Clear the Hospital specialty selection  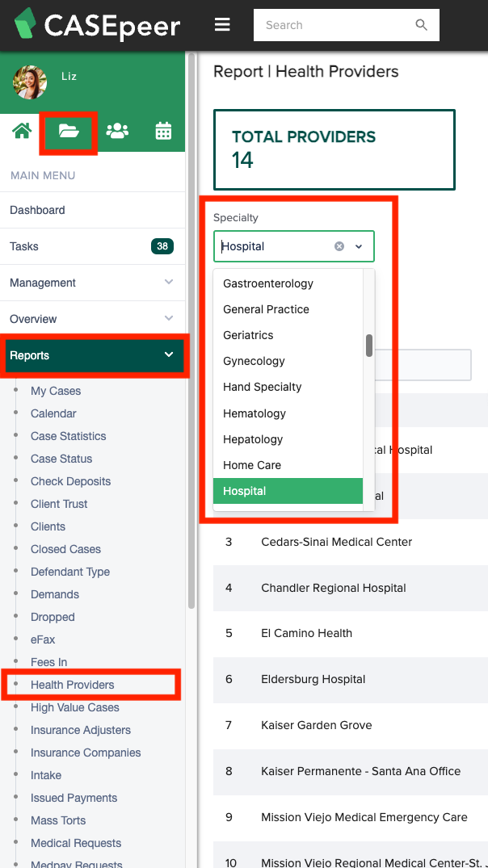click(339, 246)
